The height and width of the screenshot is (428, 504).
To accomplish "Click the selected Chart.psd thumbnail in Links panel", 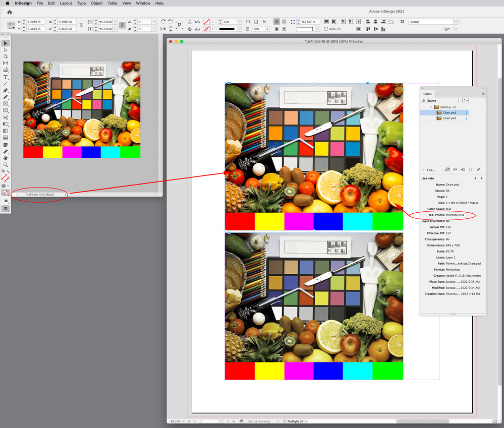I will 438,112.
